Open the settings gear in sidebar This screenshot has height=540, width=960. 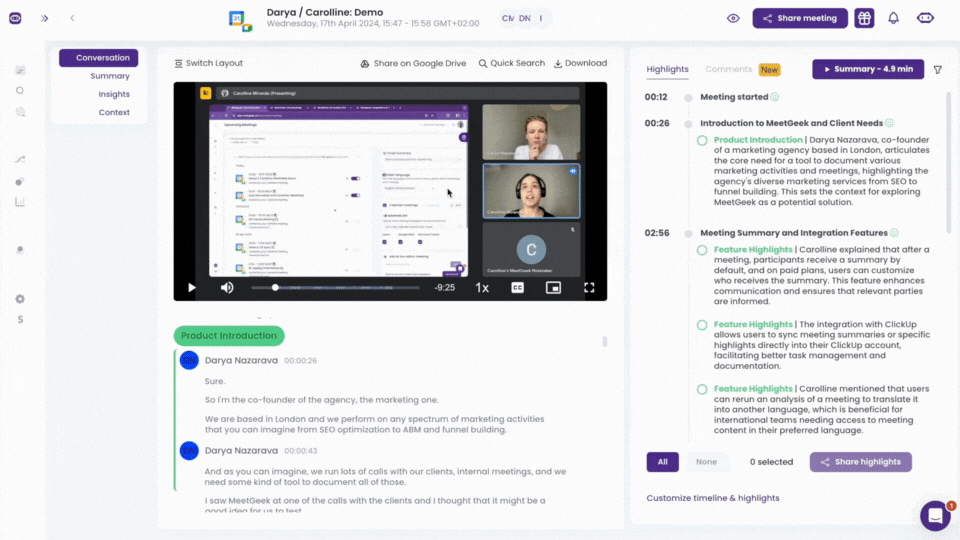[x=20, y=299]
